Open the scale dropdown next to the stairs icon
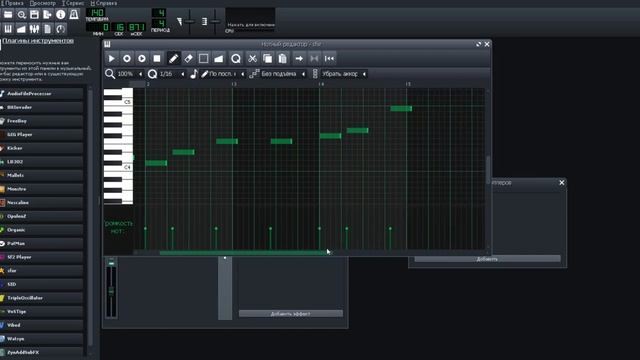The width and height of the screenshot is (640, 360). pyautogui.click(x=283, y=74)
